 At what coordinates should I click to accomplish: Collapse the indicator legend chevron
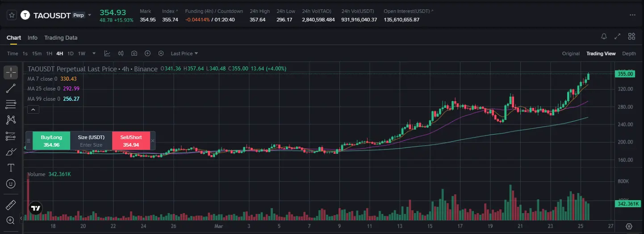33,109
